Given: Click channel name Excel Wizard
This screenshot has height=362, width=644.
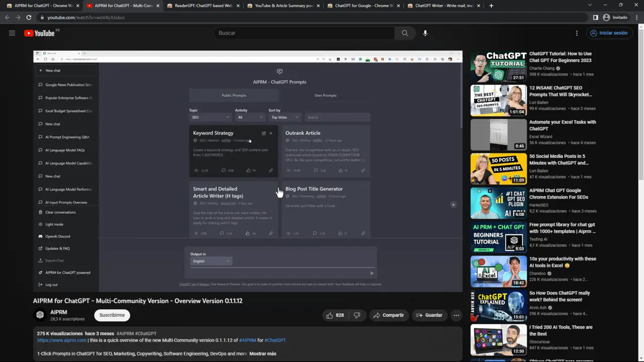Looking at the screenshot, I should pyautogui.click(x=541, y=137).
